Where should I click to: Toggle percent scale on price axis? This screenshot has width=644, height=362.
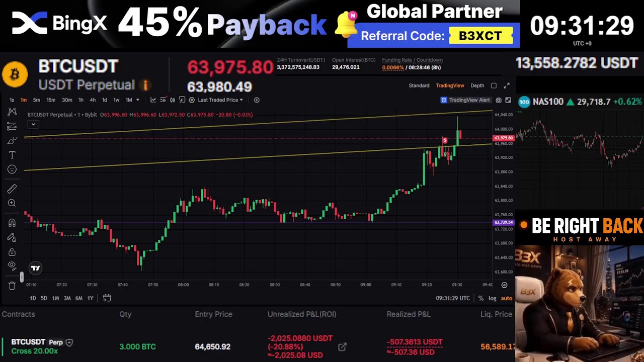[480, 298]
